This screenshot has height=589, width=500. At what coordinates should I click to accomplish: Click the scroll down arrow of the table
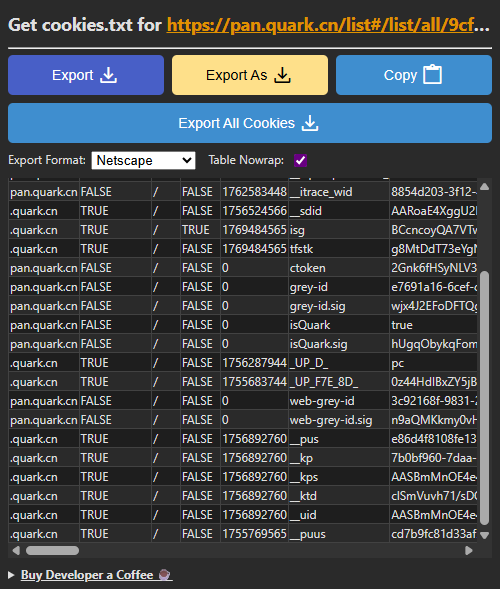[x=485, y=535]
